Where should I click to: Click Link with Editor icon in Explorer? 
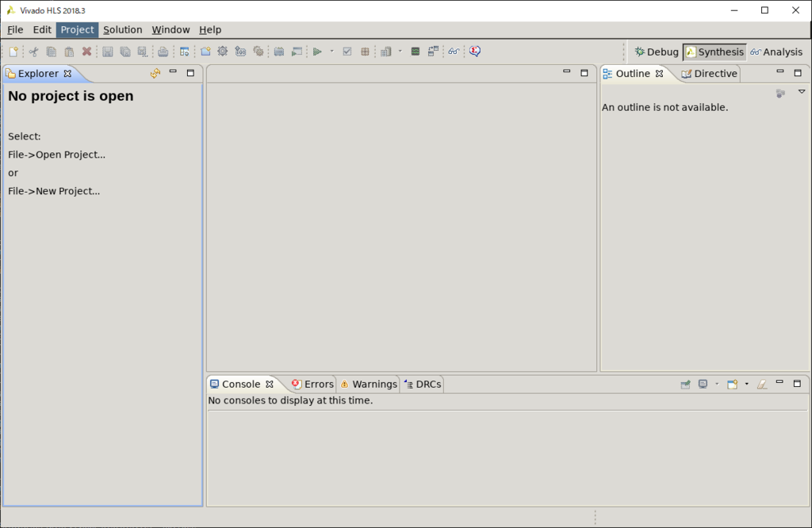[x=155, y=73]
